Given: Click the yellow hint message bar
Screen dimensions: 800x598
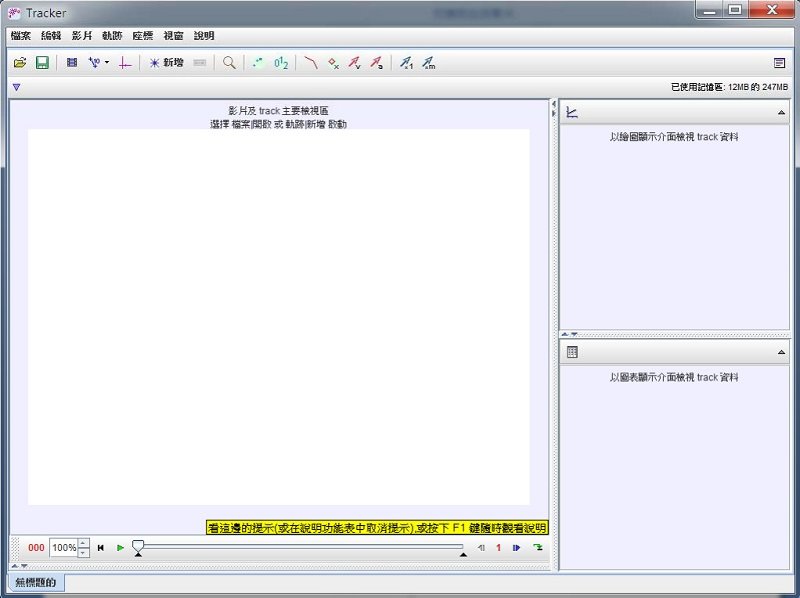Looking at the screenshot, I should coord(377,528).
